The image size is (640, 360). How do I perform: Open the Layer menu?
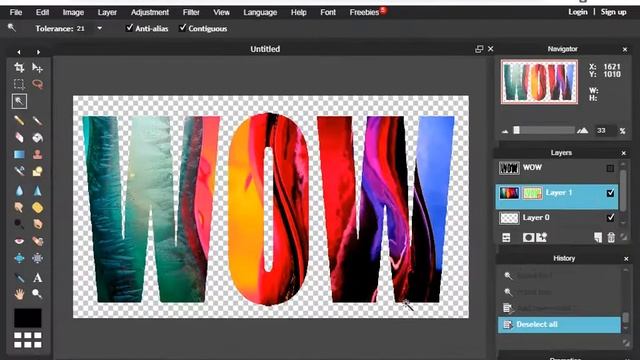coord(107,12)
